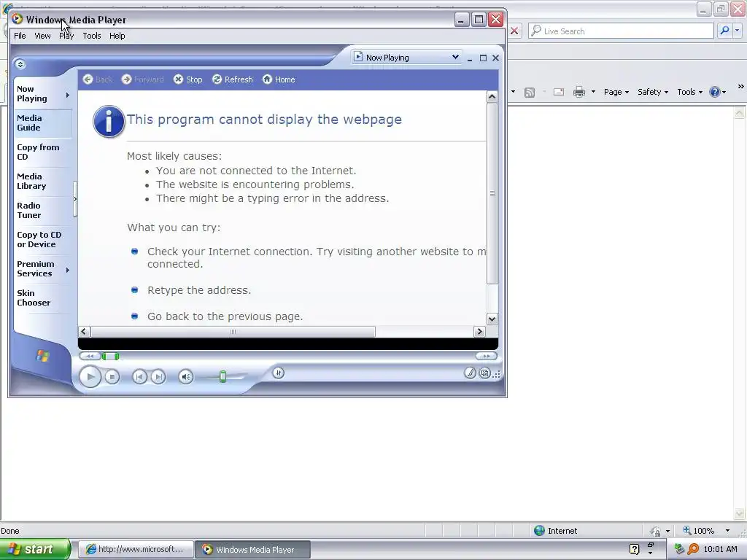Open the View menu
Viewport: 747px width, 560px height.
[42, 36]
